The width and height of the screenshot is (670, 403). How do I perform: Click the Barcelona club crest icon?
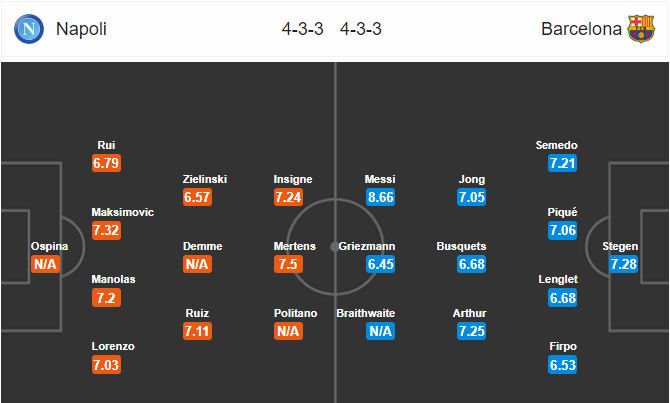tap(641, 29)
